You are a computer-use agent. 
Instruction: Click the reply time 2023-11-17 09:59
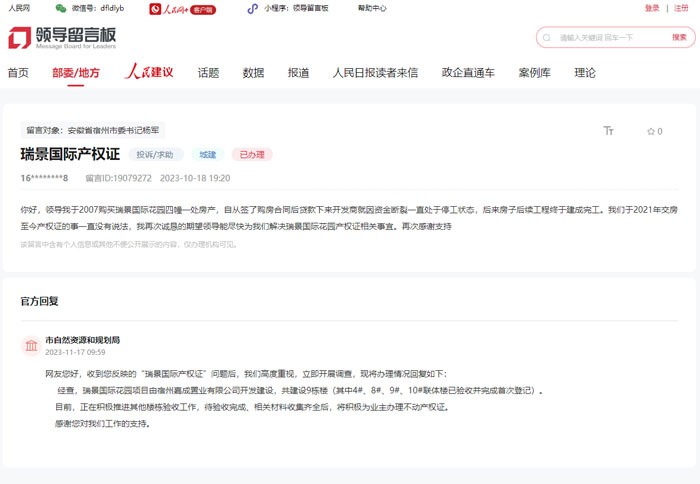[75, 352]
